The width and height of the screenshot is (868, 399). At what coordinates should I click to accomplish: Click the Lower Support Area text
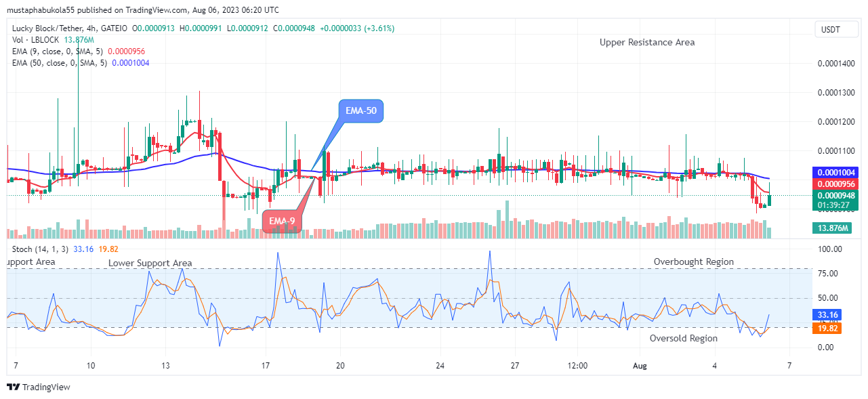pyautogui.click(x=150, y=263)
